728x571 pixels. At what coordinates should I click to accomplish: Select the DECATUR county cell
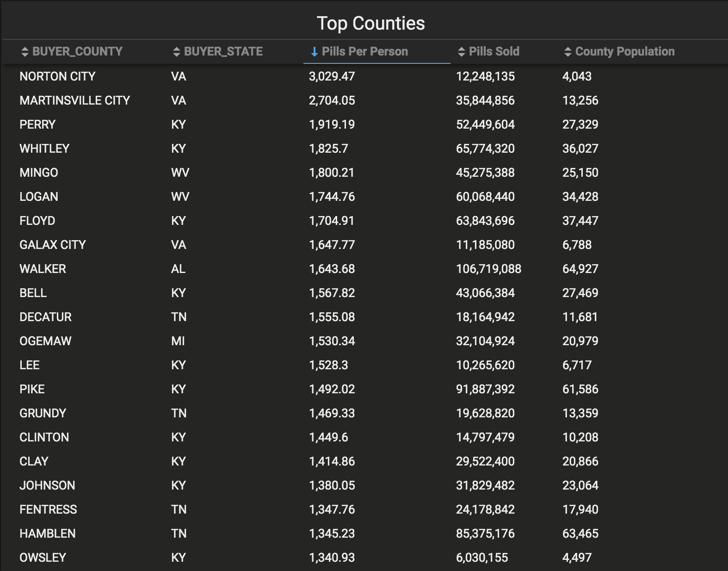45,317
